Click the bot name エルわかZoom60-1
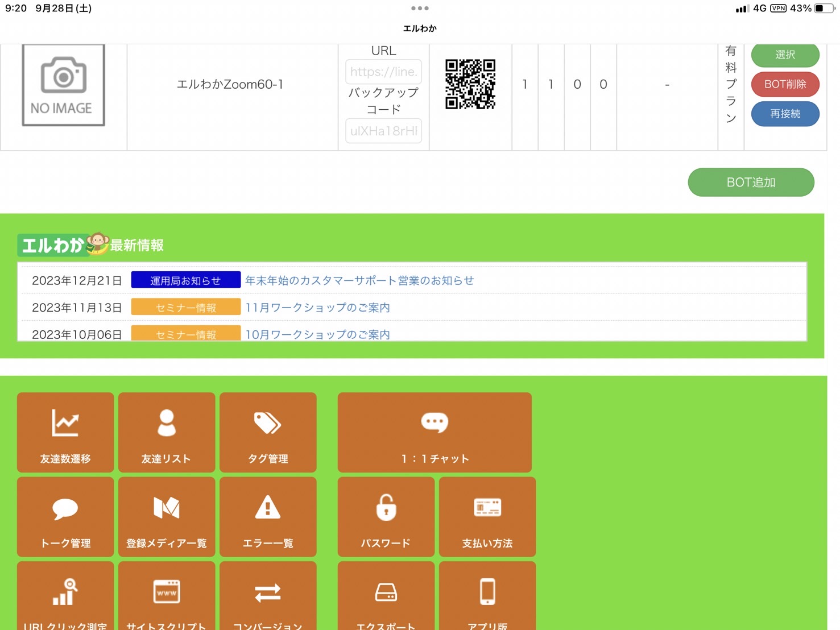The image size is (840, 630). [x=230, y=84]
